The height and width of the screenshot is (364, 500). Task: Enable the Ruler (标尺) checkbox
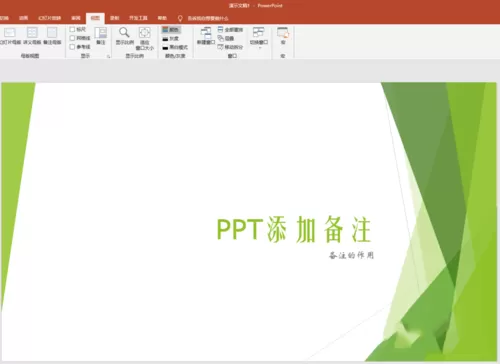[72, 29]
